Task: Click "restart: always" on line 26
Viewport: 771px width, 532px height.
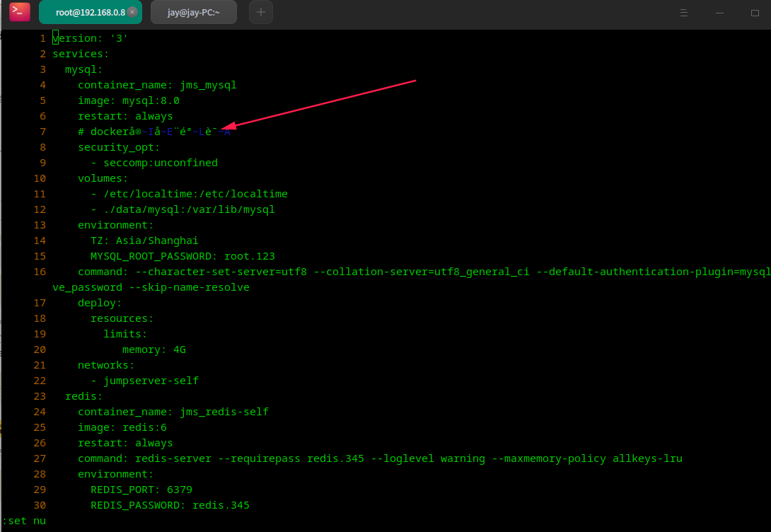Action: point(125,443)
